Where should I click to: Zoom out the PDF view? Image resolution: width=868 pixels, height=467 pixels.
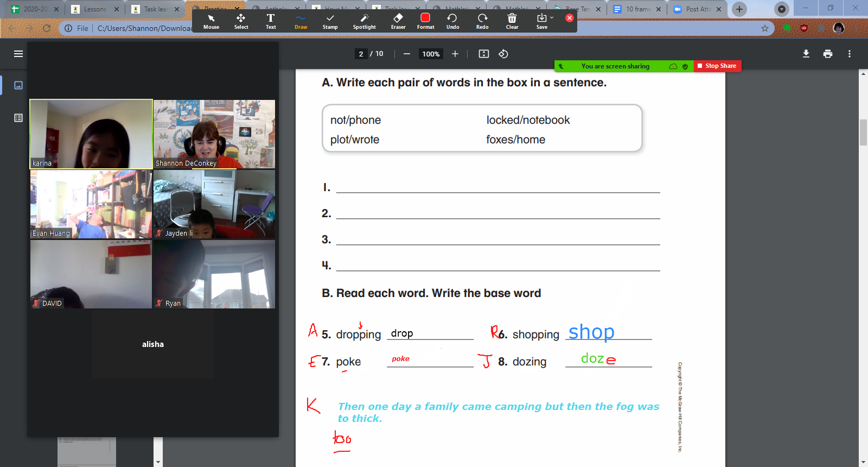coord(406,54)
